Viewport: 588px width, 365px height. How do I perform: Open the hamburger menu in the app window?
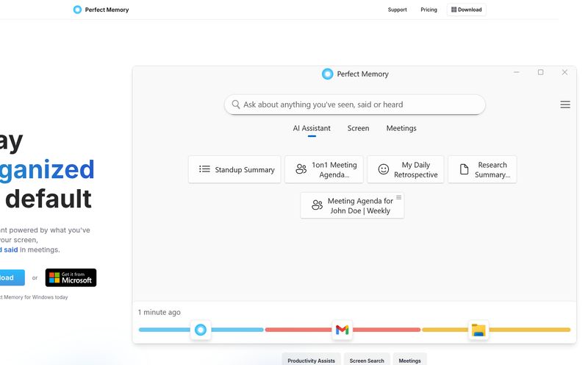(565, 104)
